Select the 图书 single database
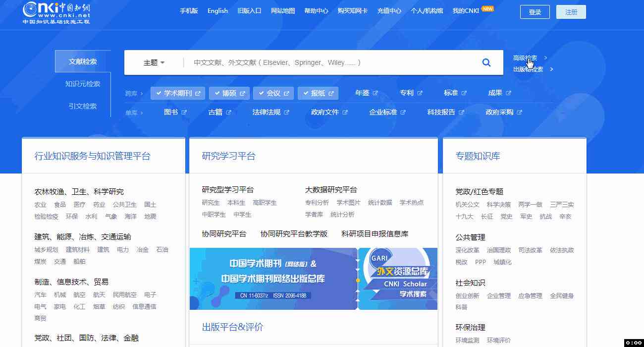The image size is (644, 347). coord(171,112)
